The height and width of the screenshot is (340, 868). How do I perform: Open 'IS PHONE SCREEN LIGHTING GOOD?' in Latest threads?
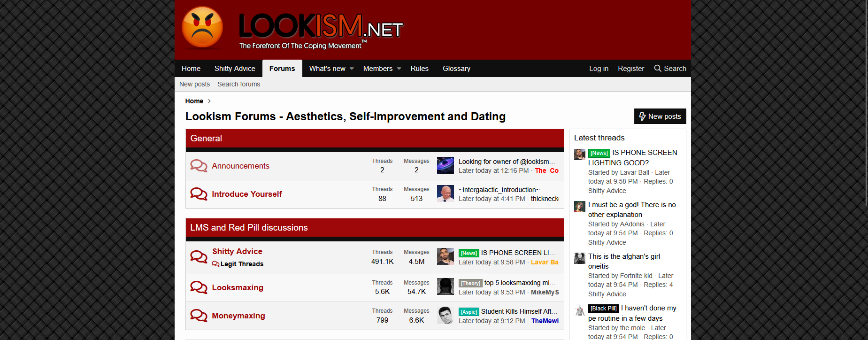(633, 158)
